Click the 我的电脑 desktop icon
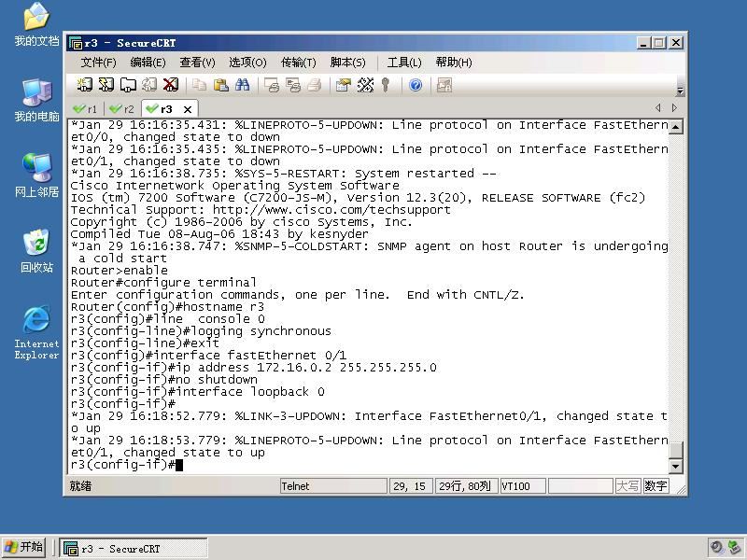 point(36,101)
